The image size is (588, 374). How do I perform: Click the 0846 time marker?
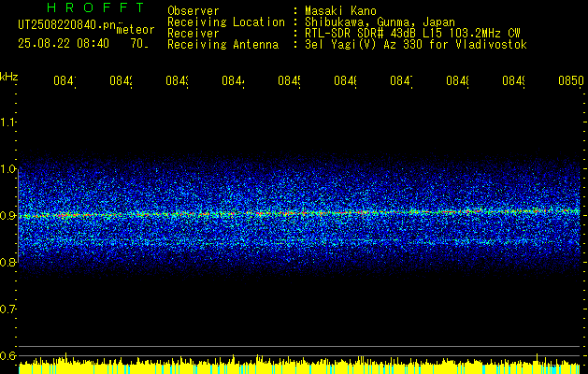(345, 80)
